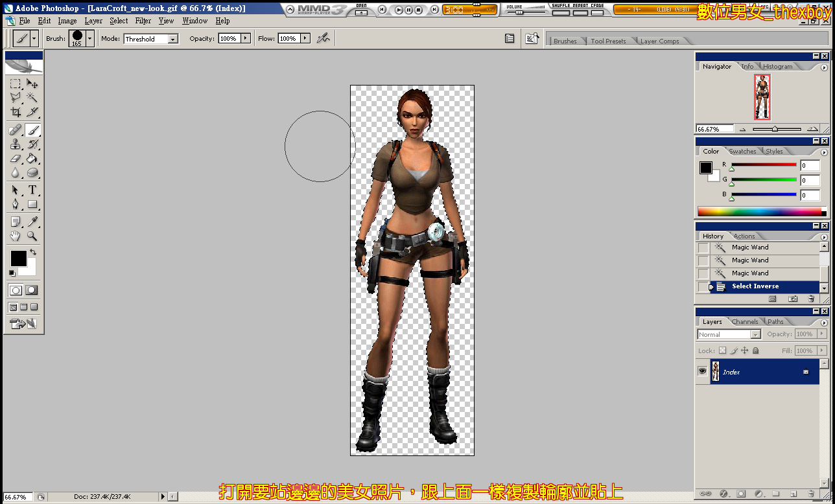Reset default foreground and background colors
The width and height of the screenshot is (835, 504).
click(x=12, y=273)
